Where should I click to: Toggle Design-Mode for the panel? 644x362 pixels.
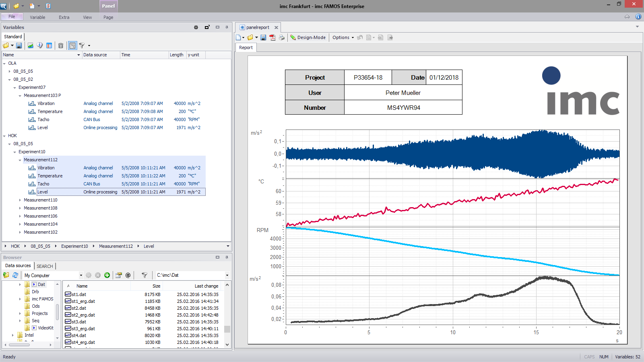coord(308,37)
